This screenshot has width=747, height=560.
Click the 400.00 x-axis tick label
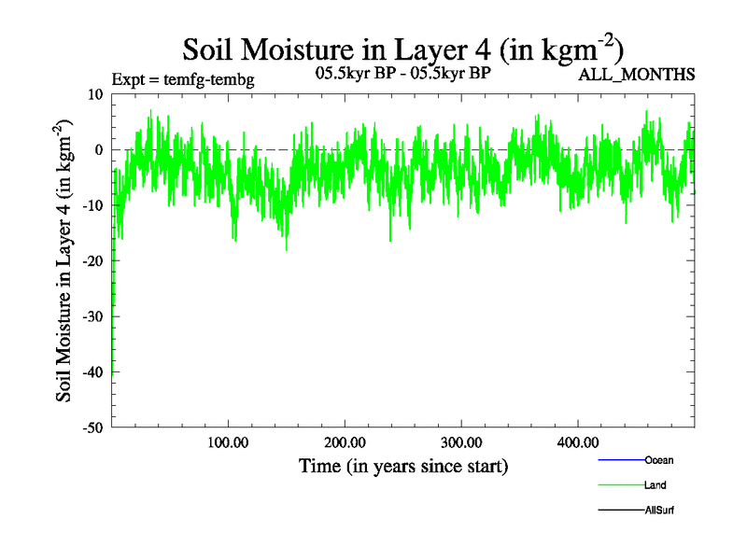click(x=578, y=442)
